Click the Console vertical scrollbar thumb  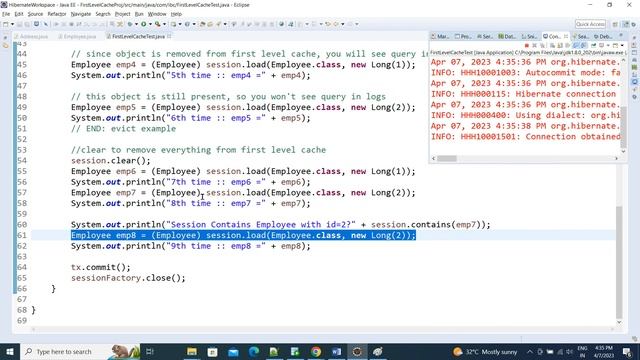coord(623,127)
